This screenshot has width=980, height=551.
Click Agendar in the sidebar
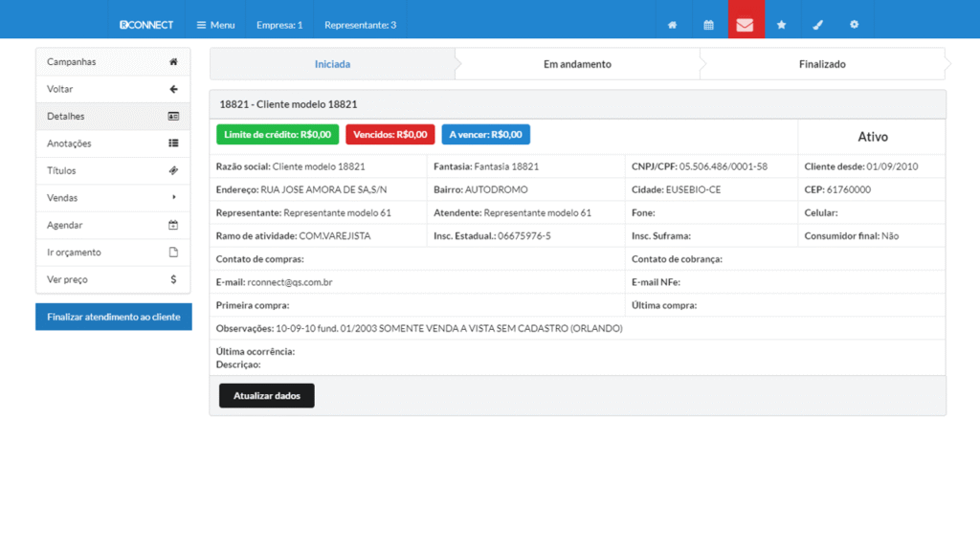(113, 225)
